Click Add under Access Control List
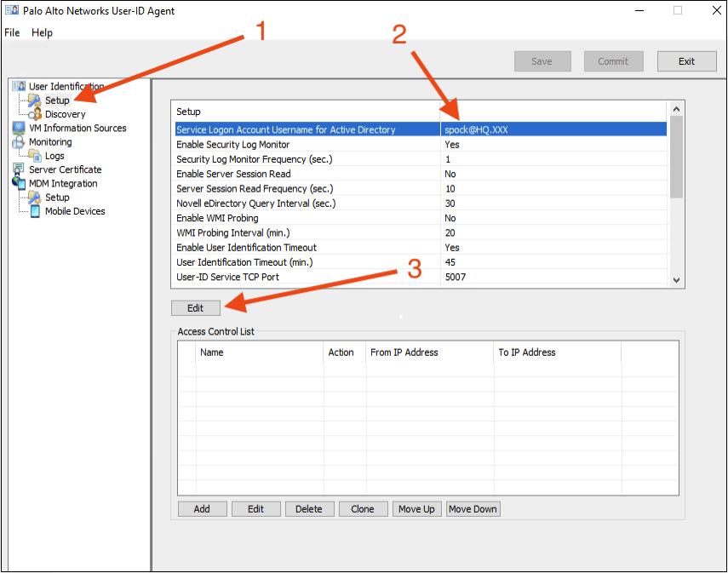Screen dimensions: 728x573 [x=202, y=509]
